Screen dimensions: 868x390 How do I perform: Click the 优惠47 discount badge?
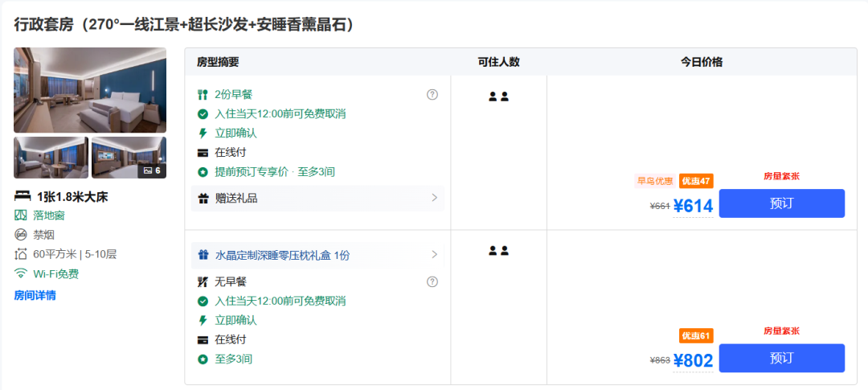coord(696,181)
